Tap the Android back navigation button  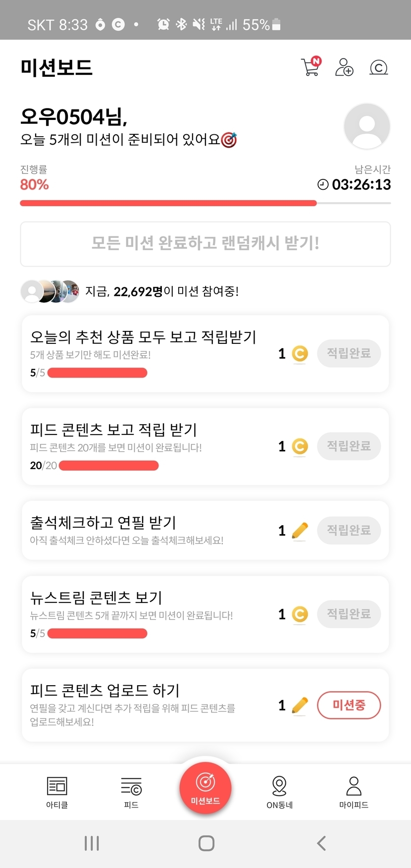pos(321,843)
